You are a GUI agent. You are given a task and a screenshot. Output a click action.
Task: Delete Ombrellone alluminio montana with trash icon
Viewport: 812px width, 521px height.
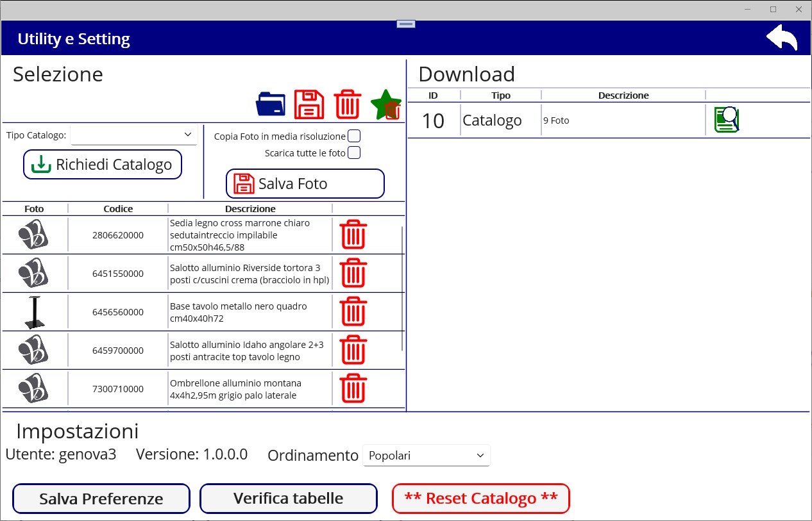pyautogui.click(x=353, y=388)
